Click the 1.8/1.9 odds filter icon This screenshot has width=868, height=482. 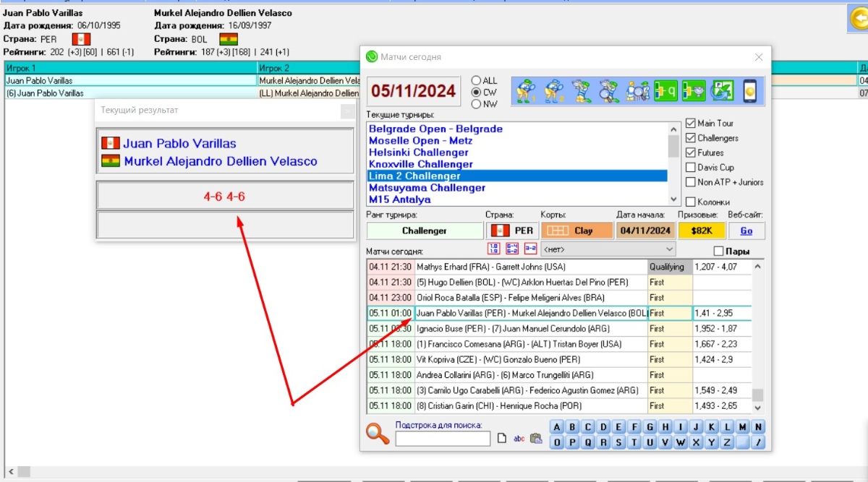[494, 249]
